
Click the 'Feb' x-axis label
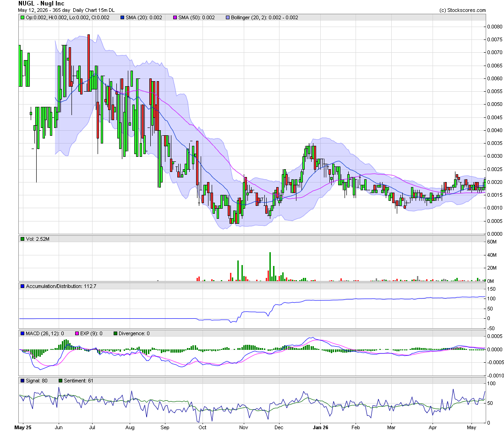pos(356,427)
